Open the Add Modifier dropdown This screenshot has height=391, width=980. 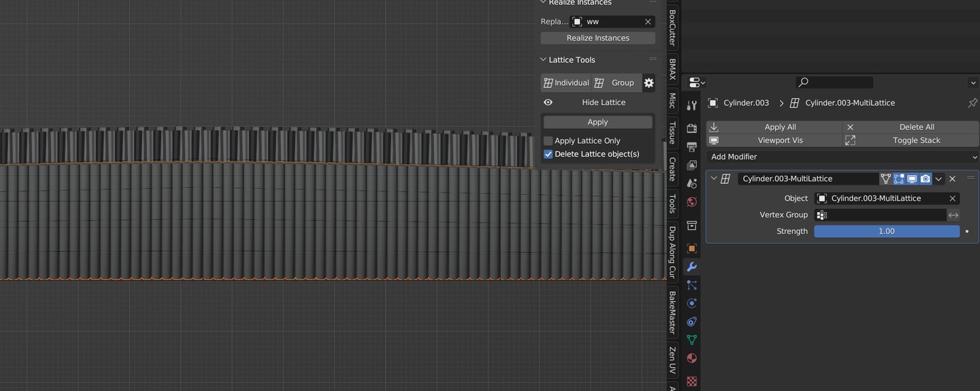tap(843, 157)
